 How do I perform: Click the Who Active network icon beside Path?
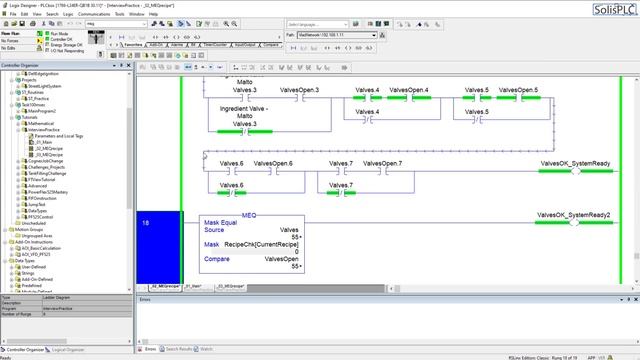[382, 35]
